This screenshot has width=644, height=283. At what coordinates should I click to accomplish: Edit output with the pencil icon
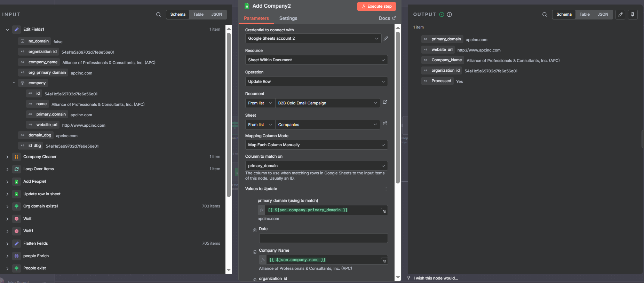click(620, 15)
